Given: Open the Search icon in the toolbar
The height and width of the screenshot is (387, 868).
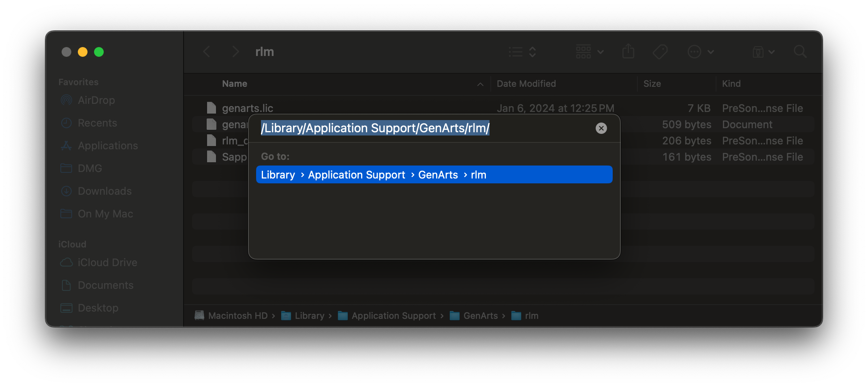Looking at the screenshot, I should point(800,52).
